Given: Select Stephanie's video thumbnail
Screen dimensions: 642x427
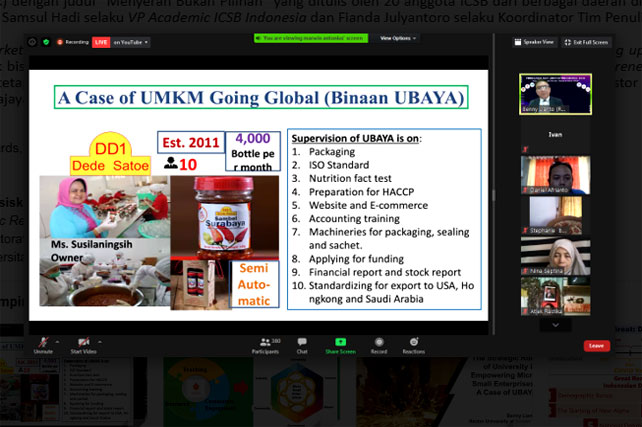Looking at the screenshot, I should point(555,215).
